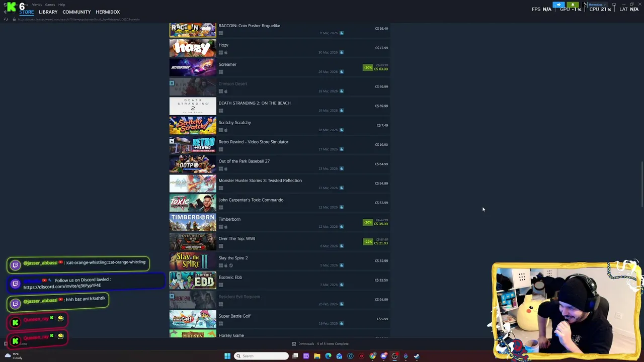Click Windows platform icon under Screamer
Screen dimensions: 644x362
click(x=221, y=72)
